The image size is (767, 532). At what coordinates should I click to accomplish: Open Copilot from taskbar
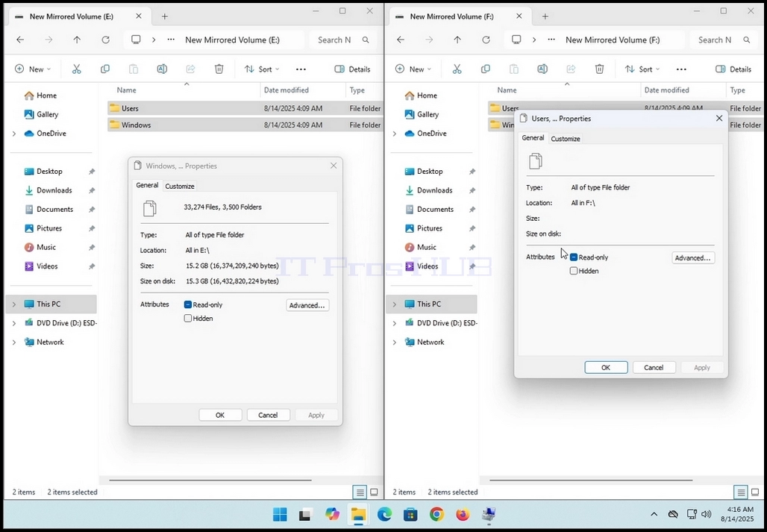tap(333, 514)
